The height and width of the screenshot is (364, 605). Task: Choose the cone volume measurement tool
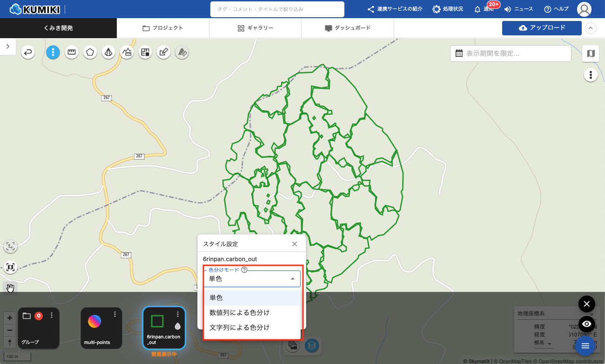point(108,53)
